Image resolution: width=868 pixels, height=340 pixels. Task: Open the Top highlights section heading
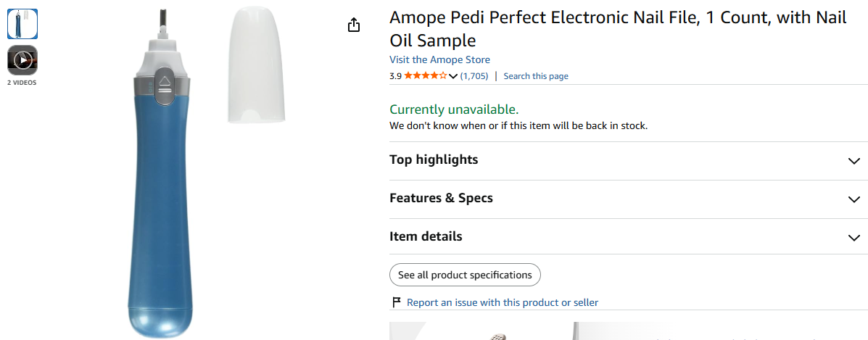434,159
